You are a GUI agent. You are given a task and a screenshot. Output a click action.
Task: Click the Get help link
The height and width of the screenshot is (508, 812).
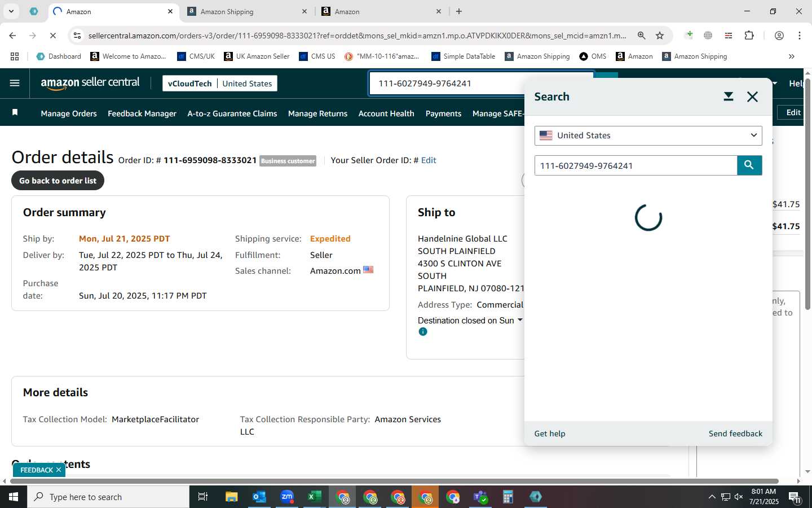point(550,433)
